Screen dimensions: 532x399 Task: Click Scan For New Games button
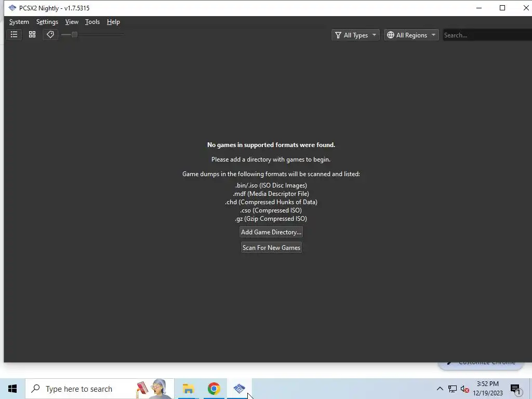pos(271,248)
